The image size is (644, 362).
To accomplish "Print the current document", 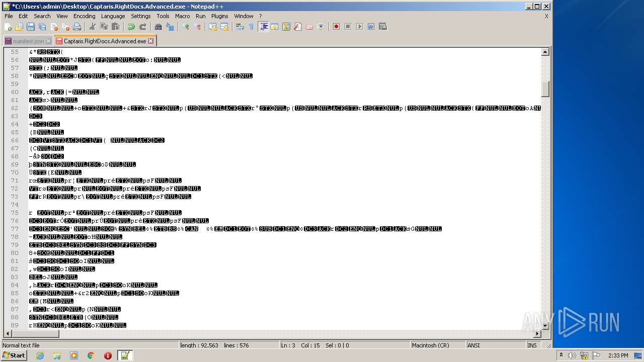I will click(77, 27).
